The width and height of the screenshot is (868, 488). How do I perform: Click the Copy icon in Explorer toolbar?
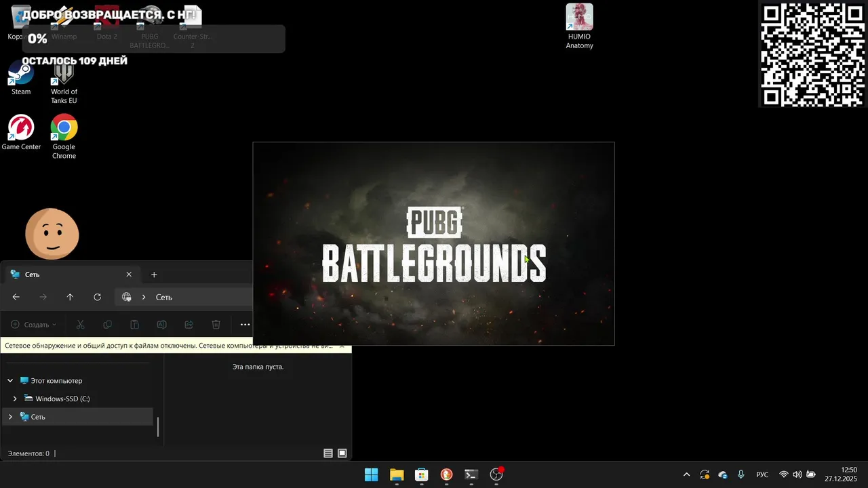107,325
